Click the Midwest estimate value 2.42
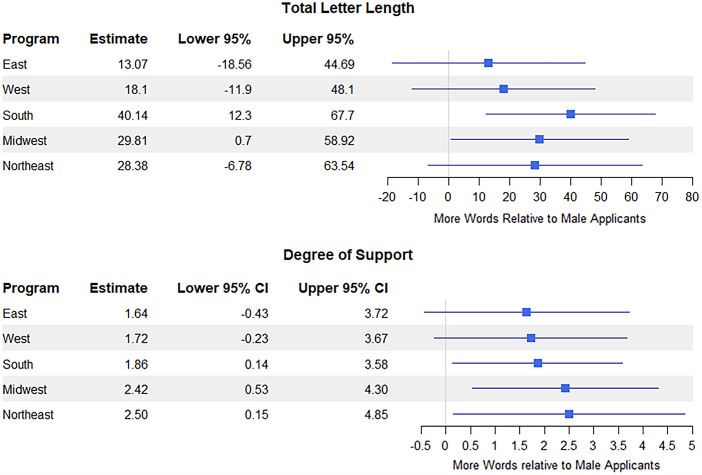The width and height of the screenshot is (702, 475). (134, 388)
